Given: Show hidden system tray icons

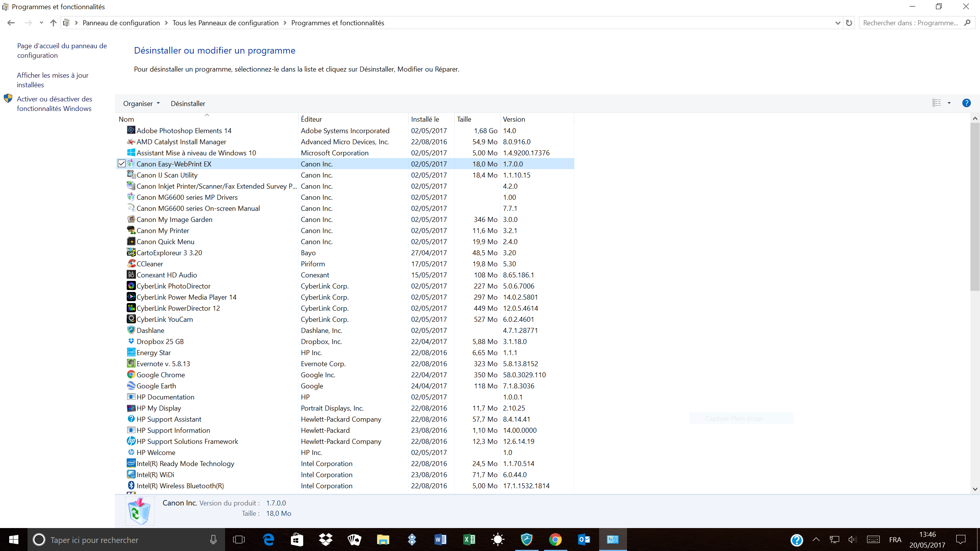Looking at the screenshot, I should coord(816,540).
